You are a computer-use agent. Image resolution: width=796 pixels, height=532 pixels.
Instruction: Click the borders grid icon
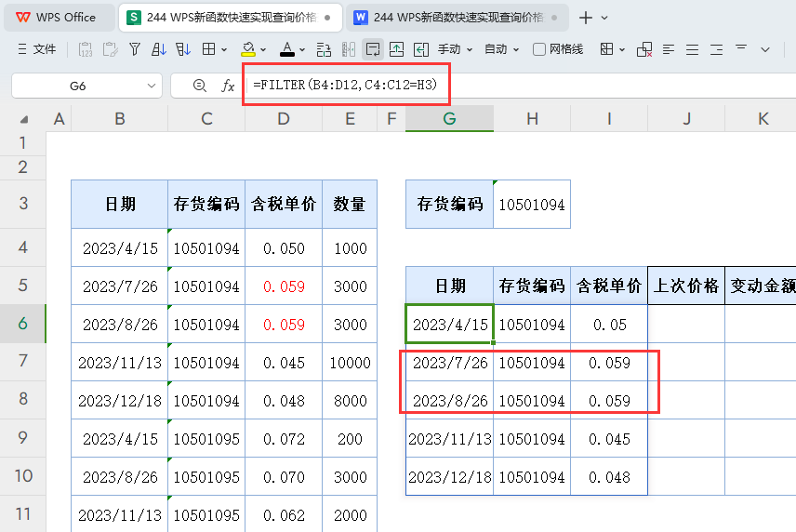pos(208,49)
